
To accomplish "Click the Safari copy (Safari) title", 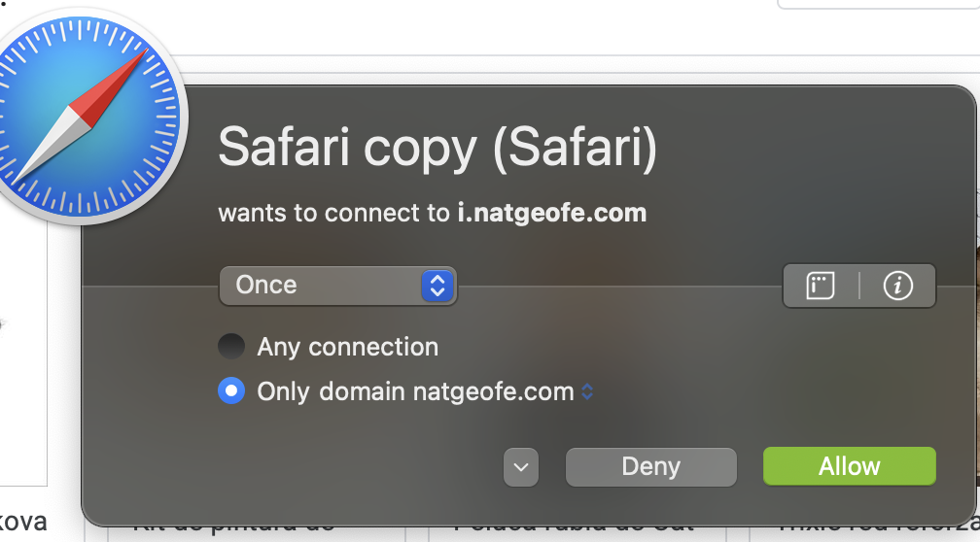I will [437, 148].
